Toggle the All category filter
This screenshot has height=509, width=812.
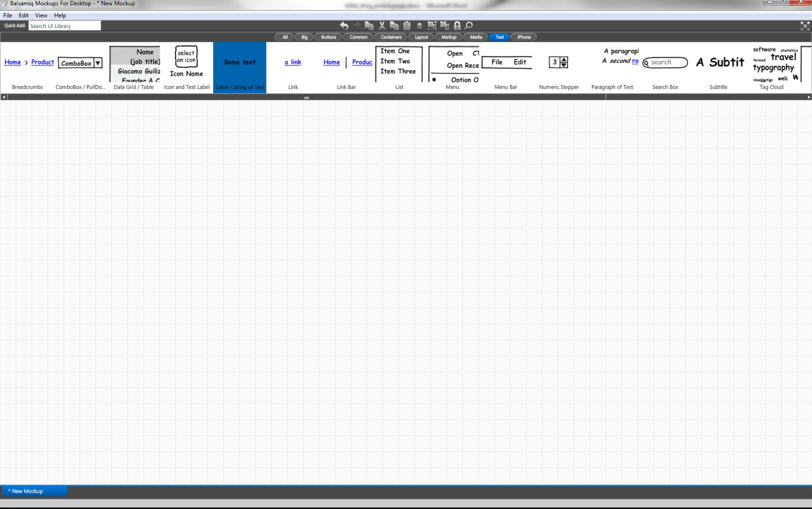tap(284, 37)
